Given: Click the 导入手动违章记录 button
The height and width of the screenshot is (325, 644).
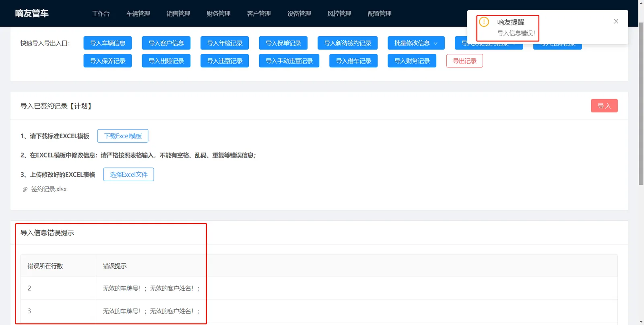Looking at the screenshot, I should [x=289, y=61].
